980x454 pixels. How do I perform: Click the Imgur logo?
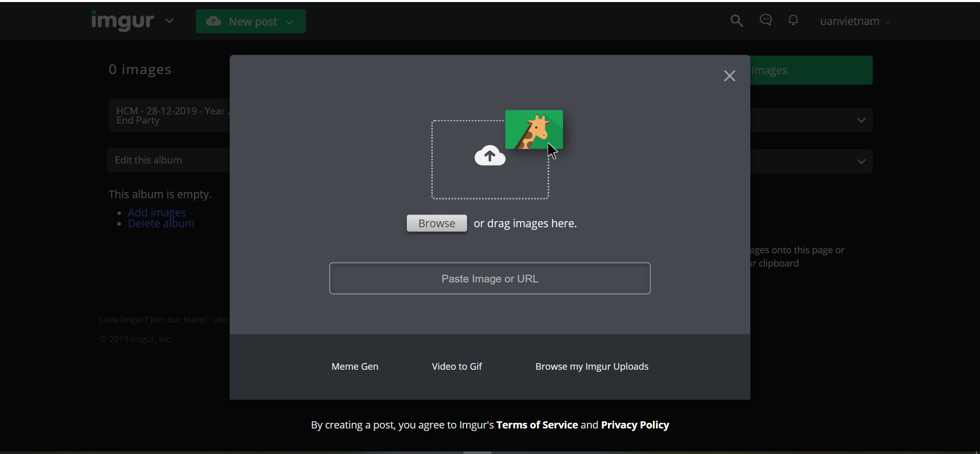(122, 21)
